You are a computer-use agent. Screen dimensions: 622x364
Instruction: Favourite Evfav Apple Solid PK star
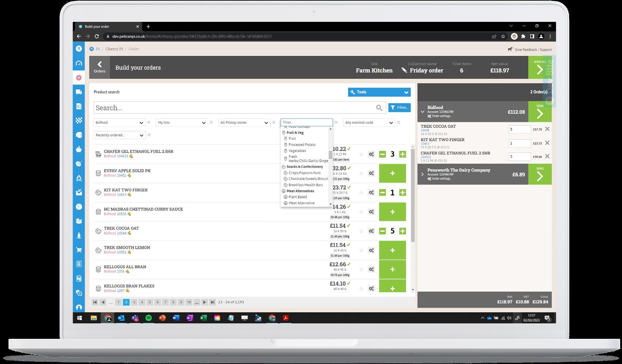coord(361,173)
